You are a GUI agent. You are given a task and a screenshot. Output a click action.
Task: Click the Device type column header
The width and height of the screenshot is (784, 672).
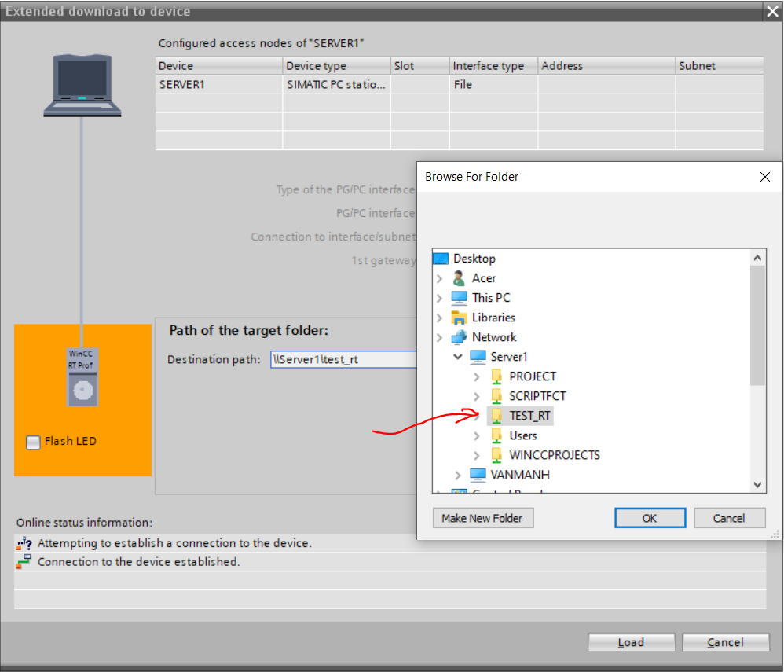click(336, 65)
